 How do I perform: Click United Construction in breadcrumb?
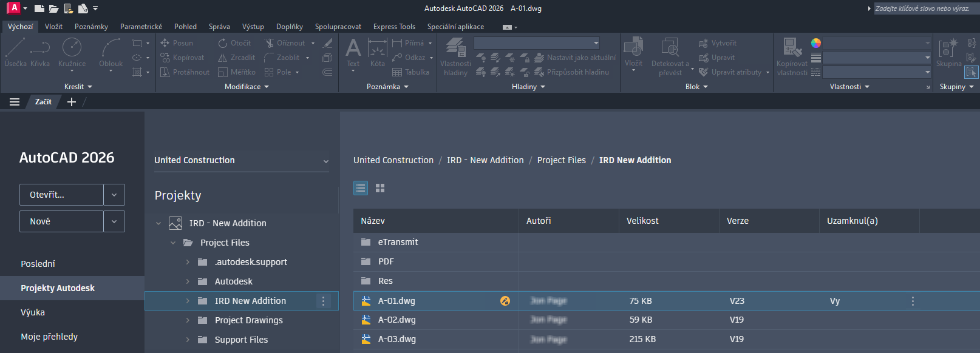coord(393,160)
